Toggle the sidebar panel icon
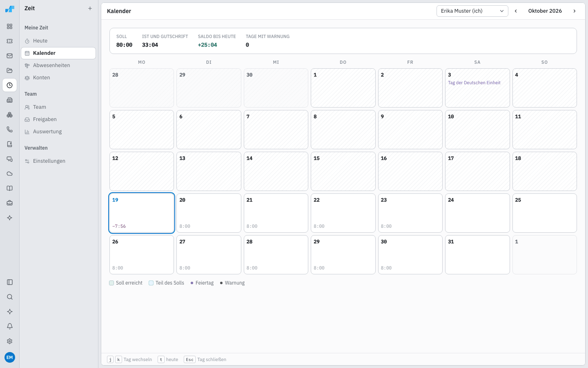The height and width of the screenshot is (368, 588). tap(10, 282)
